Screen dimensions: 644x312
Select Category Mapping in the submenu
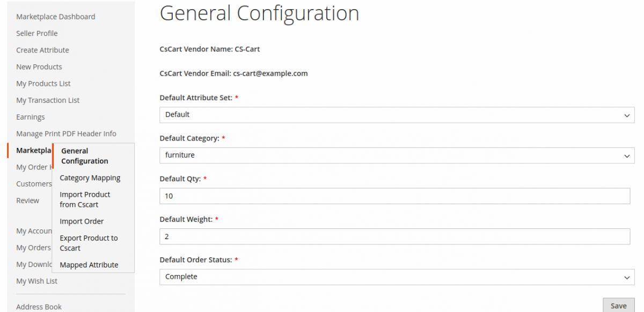coord(90,178)
